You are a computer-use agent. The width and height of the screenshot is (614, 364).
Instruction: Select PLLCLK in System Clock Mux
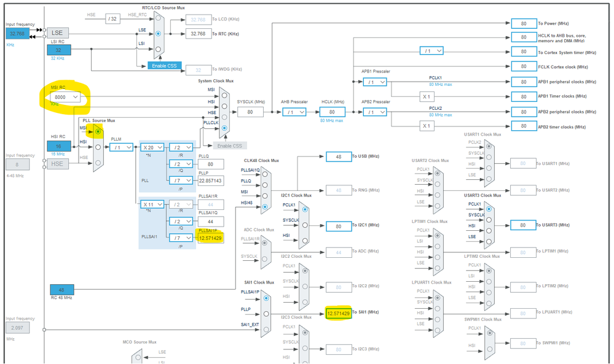224,128
